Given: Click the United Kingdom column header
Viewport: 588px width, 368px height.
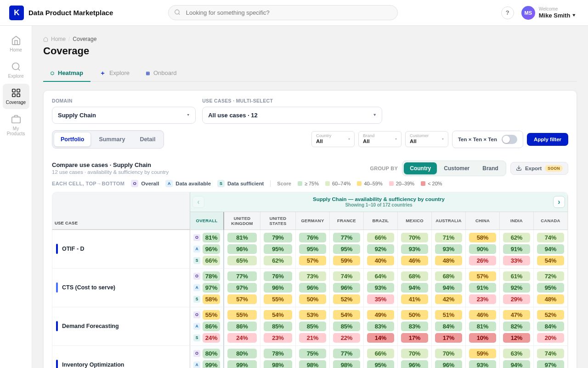Looking at the screenshot, I should click(x=242, y=221).
